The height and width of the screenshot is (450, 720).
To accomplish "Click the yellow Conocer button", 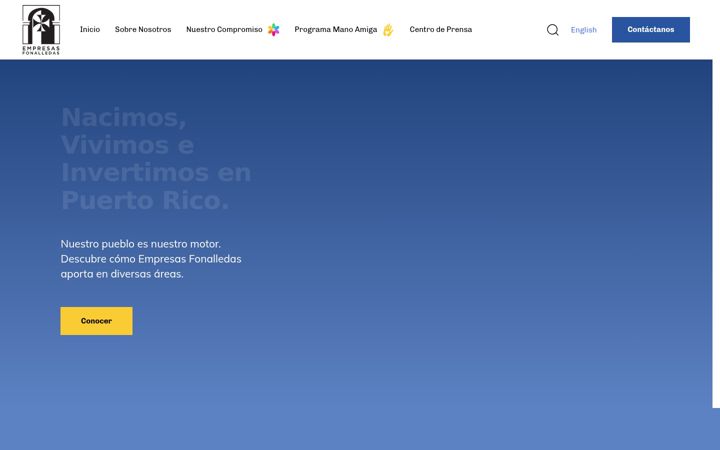I will click(96, 321).
